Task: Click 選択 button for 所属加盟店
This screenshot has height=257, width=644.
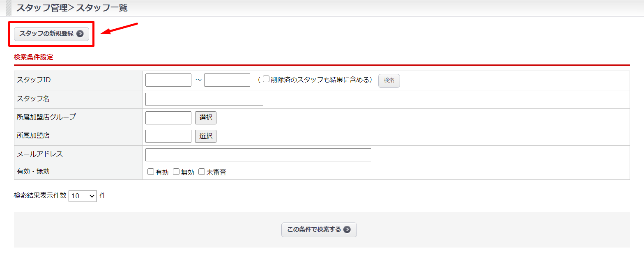Action: tap(205, 136)
